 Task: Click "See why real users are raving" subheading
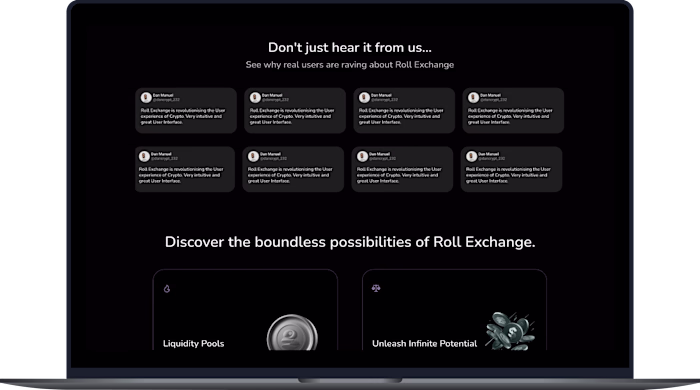[350, 65]
